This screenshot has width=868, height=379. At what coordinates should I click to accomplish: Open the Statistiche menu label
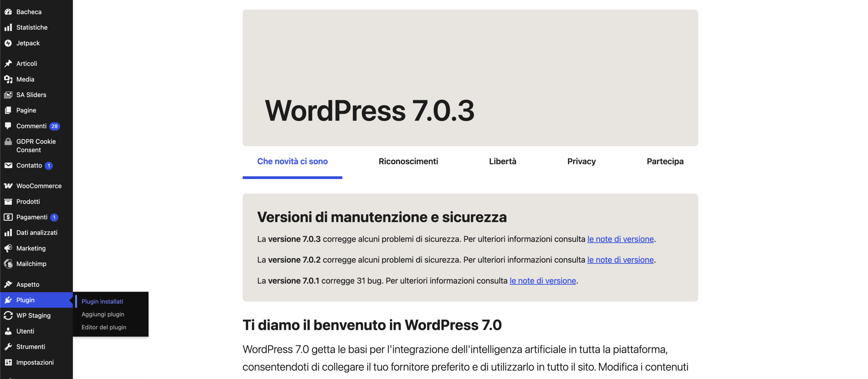click(32, 27)
